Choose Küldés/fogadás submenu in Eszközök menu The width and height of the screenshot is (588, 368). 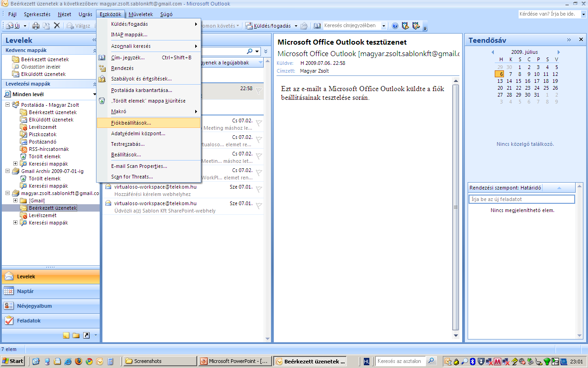click(x=149, y=24)
